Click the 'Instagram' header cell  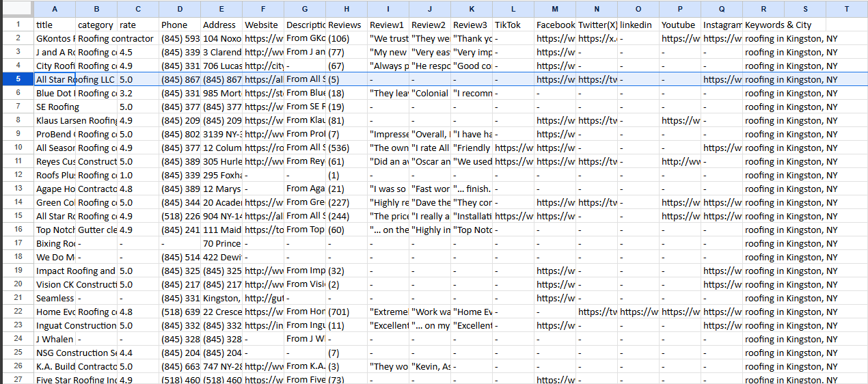click(722, 25)
